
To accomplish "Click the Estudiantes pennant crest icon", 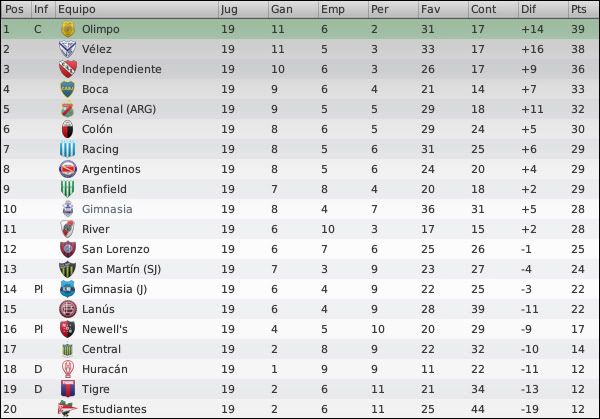I will 68,409.
